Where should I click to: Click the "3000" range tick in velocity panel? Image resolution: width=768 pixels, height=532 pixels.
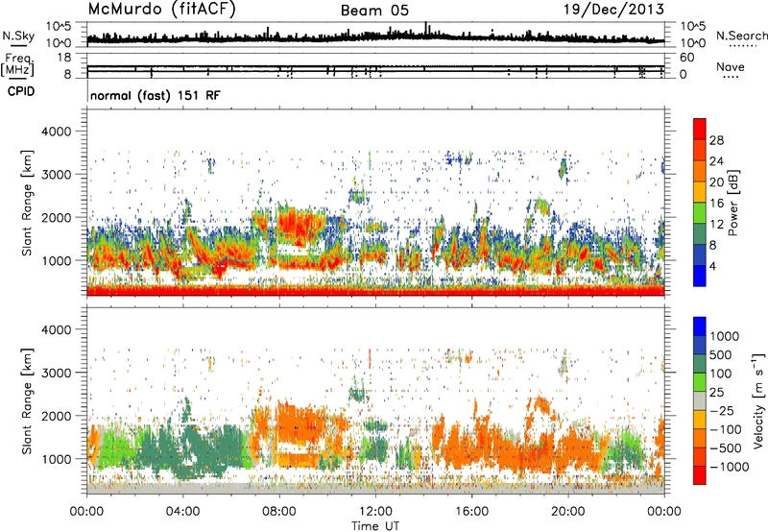(x=56, y=373)
